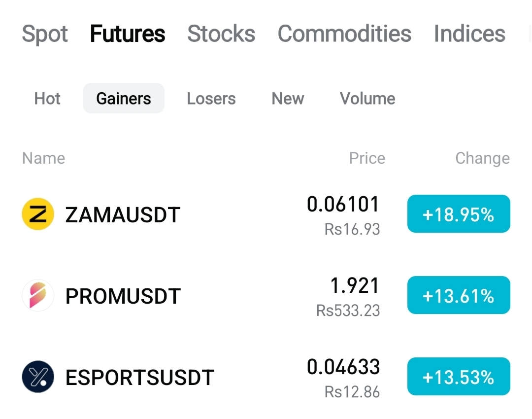This screenshot has height=419, width=532.
Task: Tap the pink PROM coin icon
Action: tap(38, 295)
